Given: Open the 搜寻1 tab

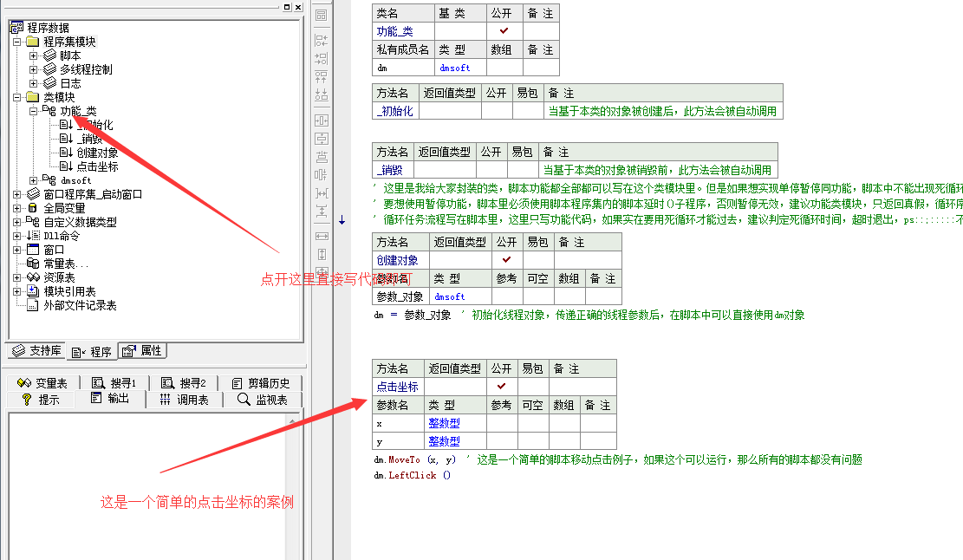Looking at the screenshot, I should pos(114,383).
